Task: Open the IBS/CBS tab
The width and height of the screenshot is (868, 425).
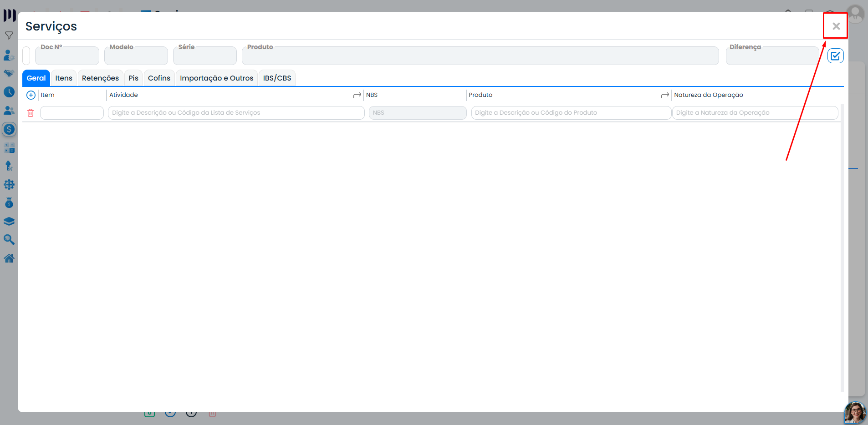Action: tap(277, 78)
